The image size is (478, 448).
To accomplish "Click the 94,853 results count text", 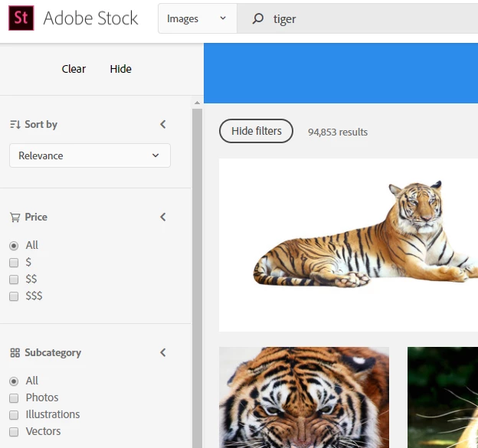I will (338, 132).
